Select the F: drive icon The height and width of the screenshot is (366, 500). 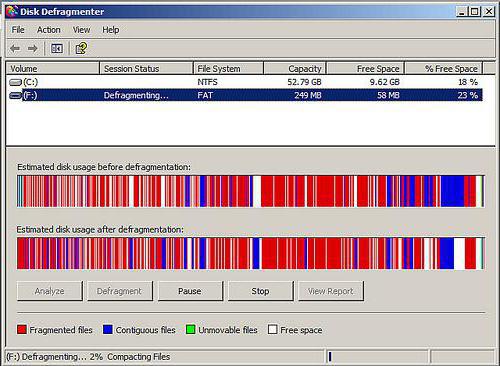(15, 96)
